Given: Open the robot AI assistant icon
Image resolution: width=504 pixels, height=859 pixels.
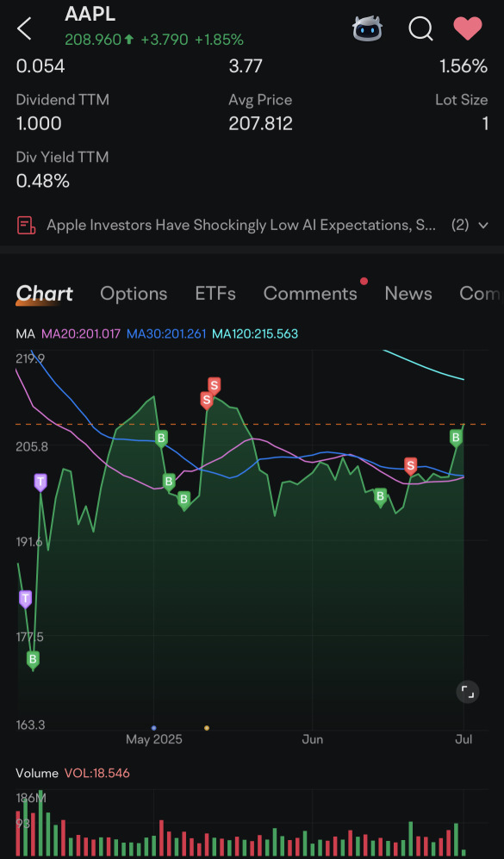Looking at the screenshot, I should 366,28.
